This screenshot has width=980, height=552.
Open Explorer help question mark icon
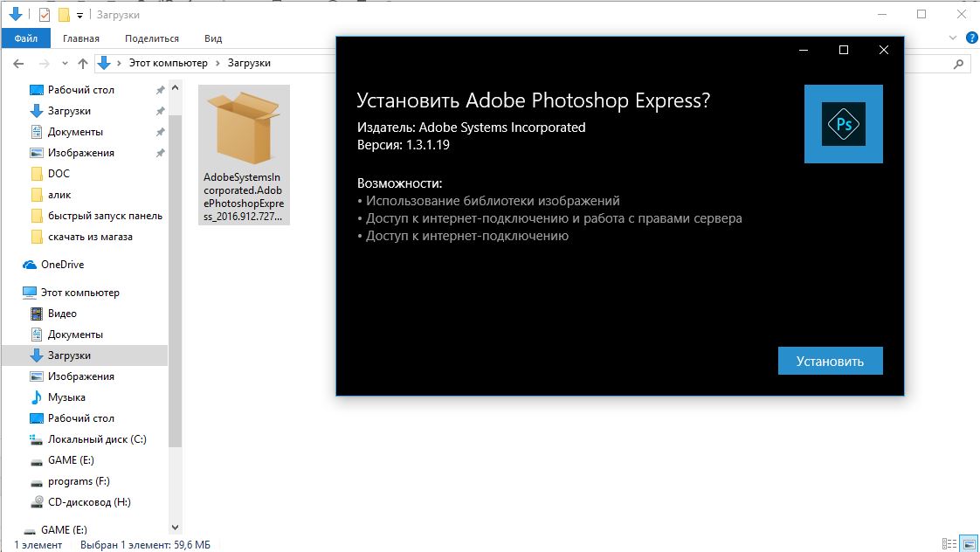click(x=972, y=38)
